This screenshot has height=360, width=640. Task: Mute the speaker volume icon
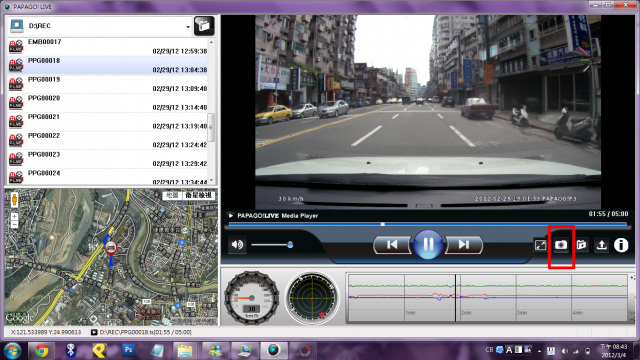pos(237,245)
